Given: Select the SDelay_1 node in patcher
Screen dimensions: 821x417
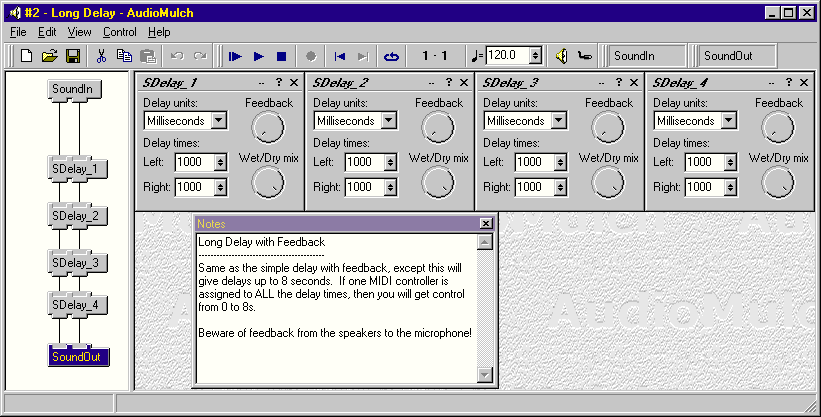Looking at the screenshot, I should (x=76, y=169).
